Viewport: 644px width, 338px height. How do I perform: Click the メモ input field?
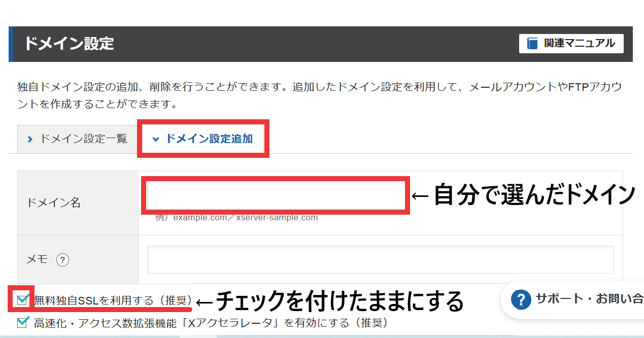pos(381,259)
